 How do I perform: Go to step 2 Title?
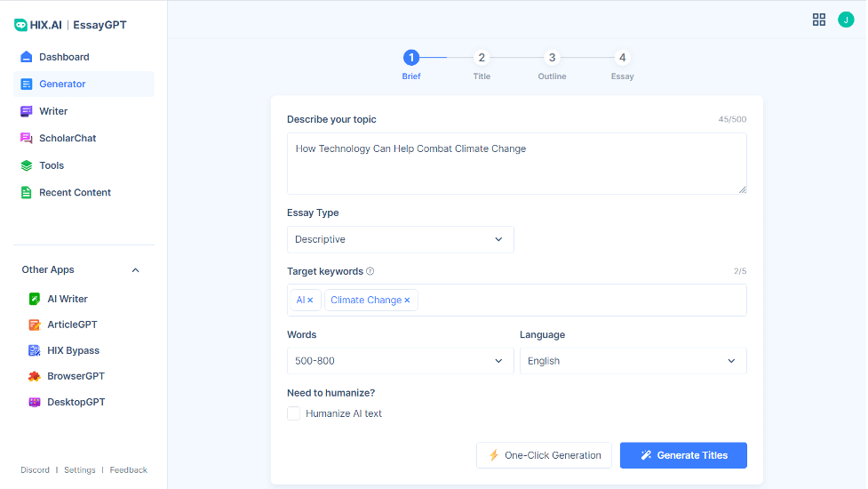(481, 58)
